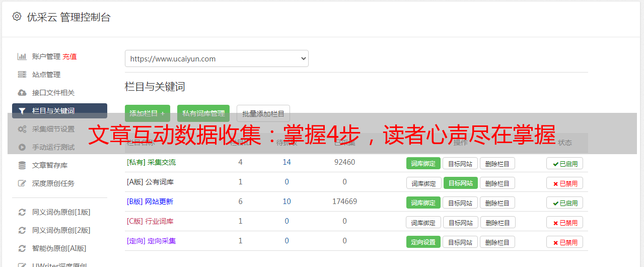Click the [A版] 公有词库 column name
The width and height of the screenshot is (644, 267).
pos(150,182)
